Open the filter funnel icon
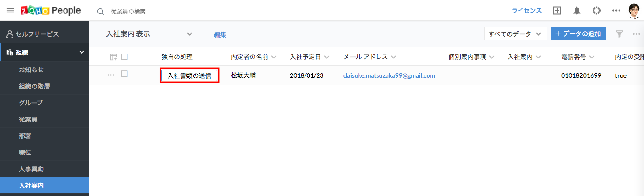 click(x=619, y=34)
